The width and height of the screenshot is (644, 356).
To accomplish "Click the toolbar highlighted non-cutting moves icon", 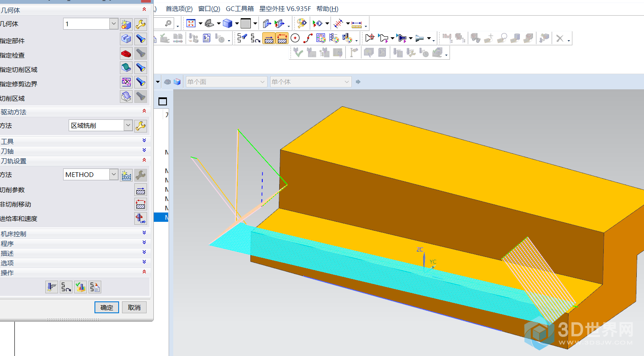I will pos(282,39).
